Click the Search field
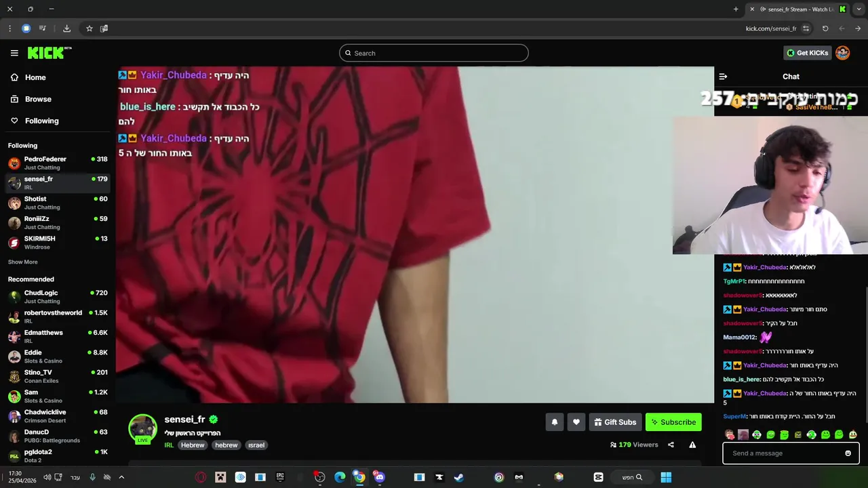 (434, 53)
